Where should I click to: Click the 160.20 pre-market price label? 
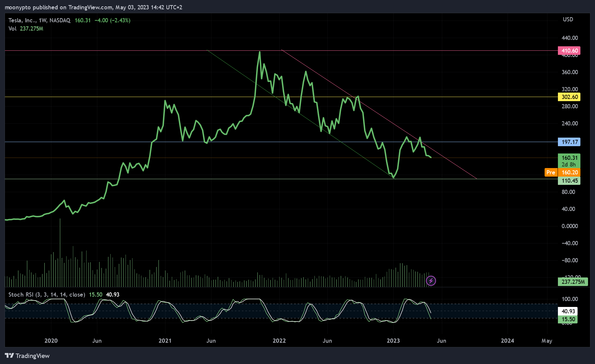pyautogui.click(x=569, y=172)
